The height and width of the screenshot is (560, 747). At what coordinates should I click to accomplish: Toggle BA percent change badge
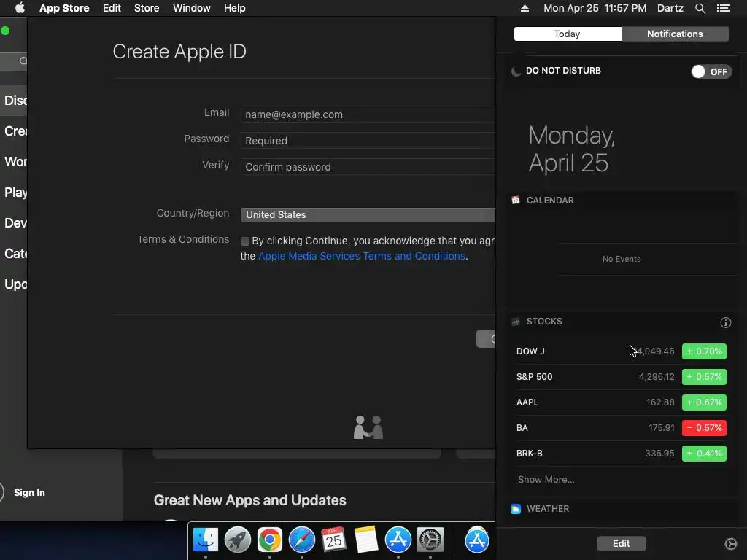704,427
